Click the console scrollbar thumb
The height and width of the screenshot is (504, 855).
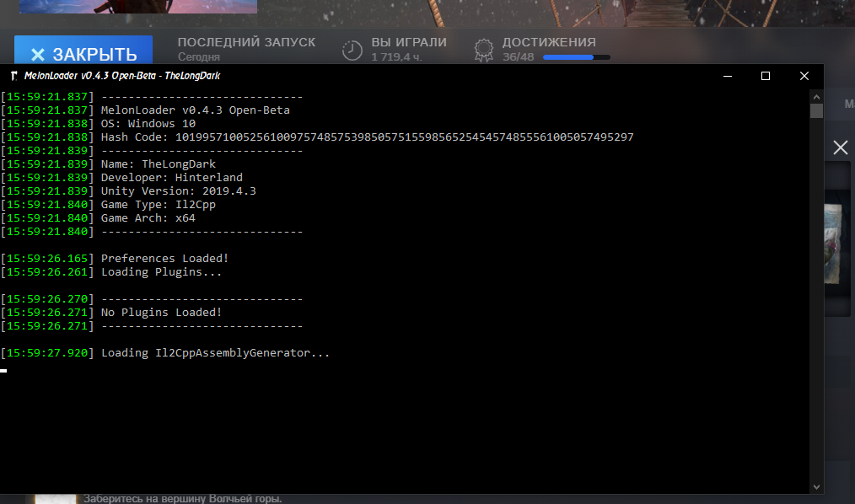click(816, 110)
